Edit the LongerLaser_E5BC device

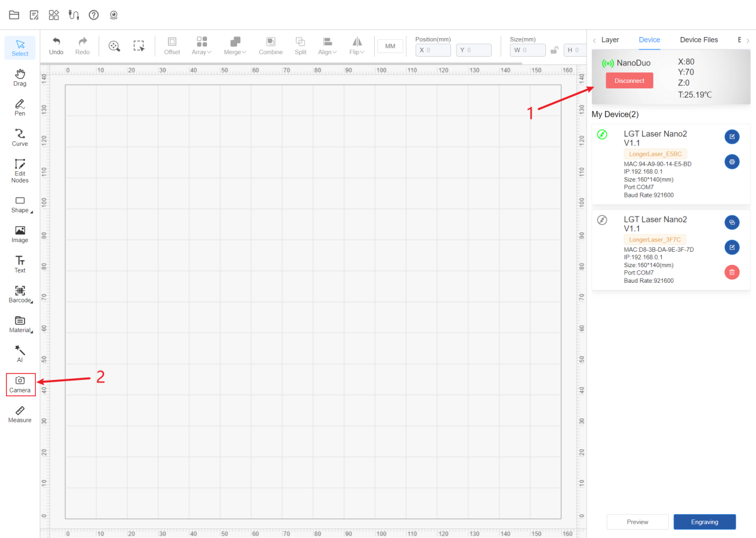click(x=732, y=137)
